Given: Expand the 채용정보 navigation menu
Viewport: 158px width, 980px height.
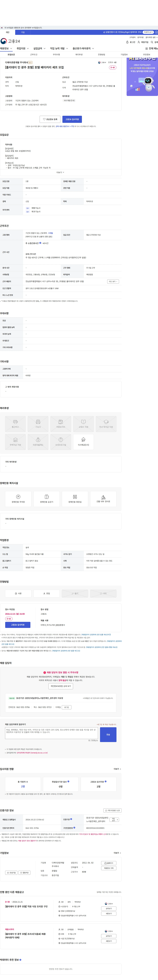Looking at the screenshot, I should [6, 49].
